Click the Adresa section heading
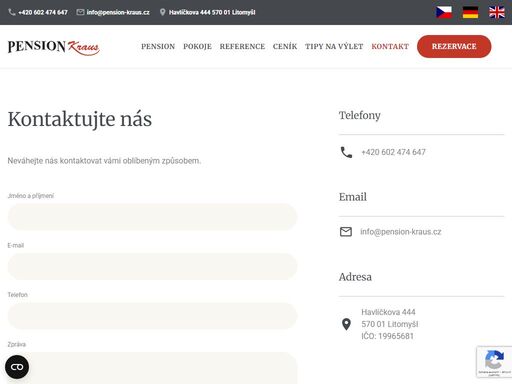The height and width of the screenshot is (384, 512). click(355, 277)
